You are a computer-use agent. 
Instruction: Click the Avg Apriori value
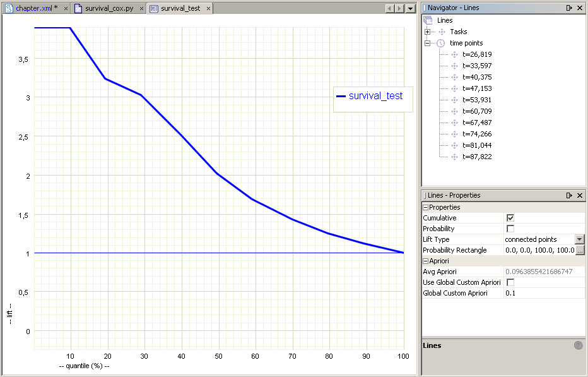pyautogui.click(x=539, y=272)
